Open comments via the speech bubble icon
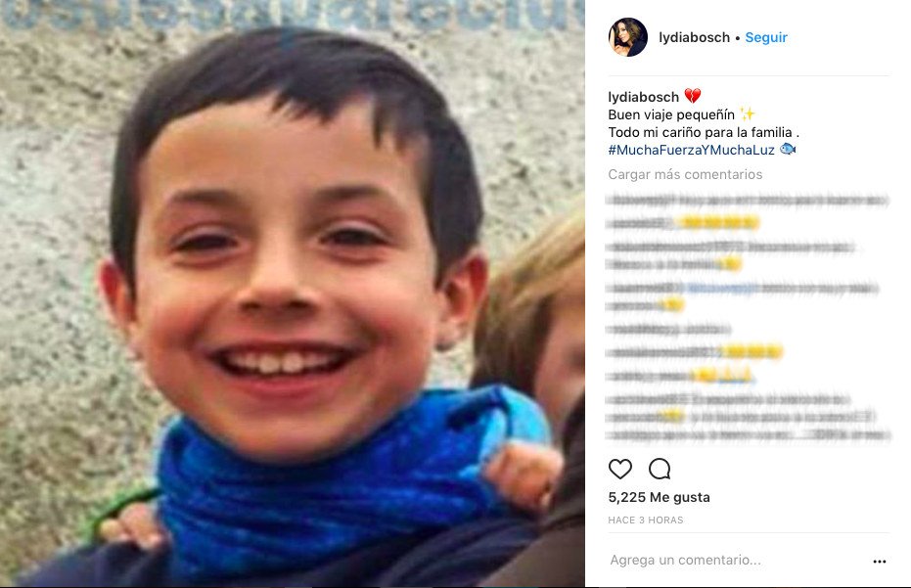This screenshot has width=911, height=588. [660, 469]
